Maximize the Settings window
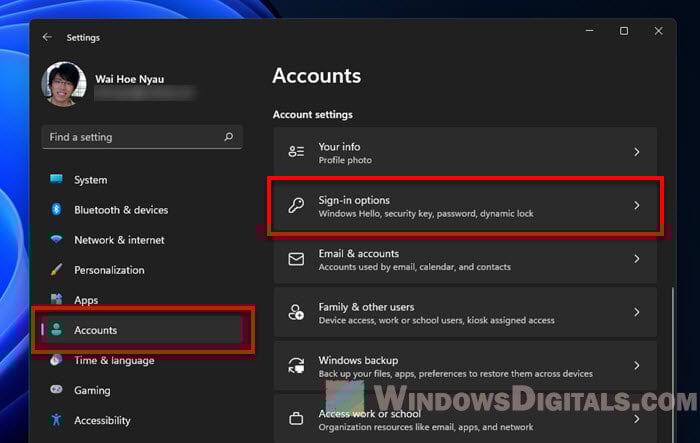The height and width of the screenshot is (443, 700). tap(624, 31)
